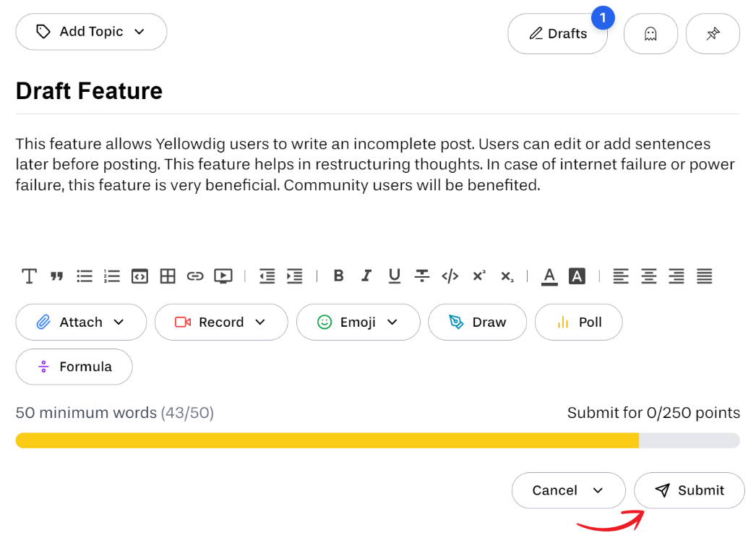This screenshot has height=538, width=756.
Task: Click the Draft Feature title field
Action: coord(378,91)
